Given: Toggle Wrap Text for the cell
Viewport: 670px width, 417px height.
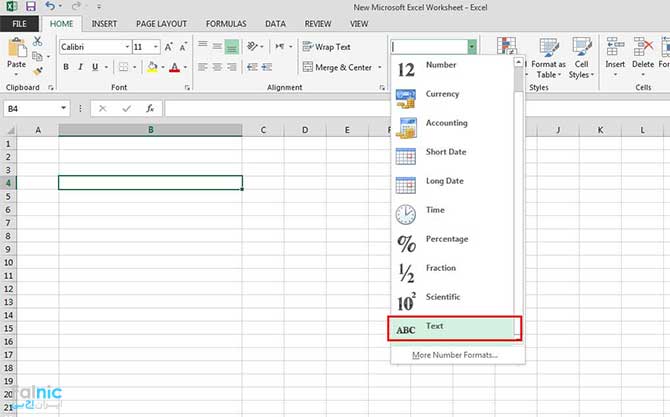Looking at the screenshot, I should tap(326, 47).
